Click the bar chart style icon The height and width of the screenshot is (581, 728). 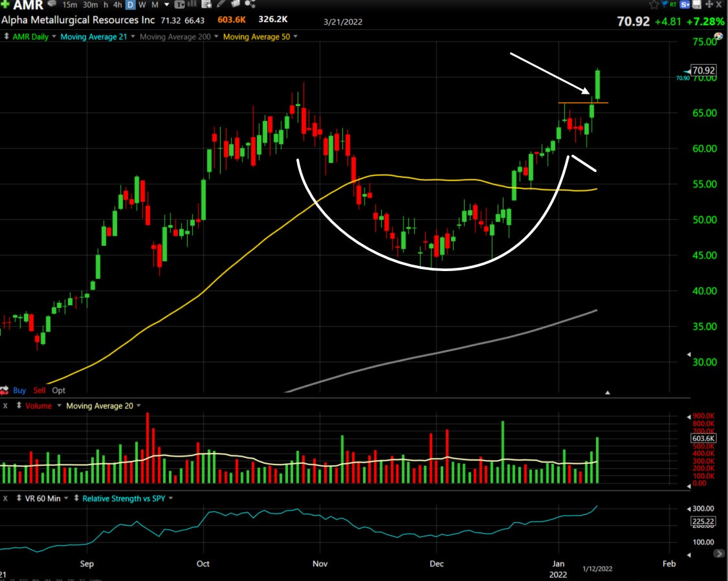(192, 4)
